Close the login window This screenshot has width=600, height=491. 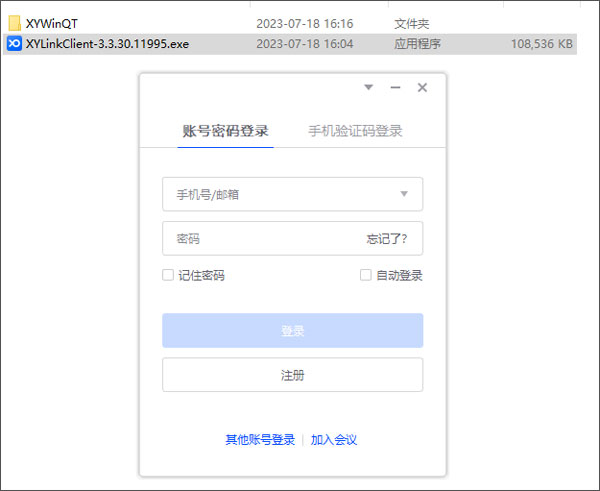(x=422, y=87)
